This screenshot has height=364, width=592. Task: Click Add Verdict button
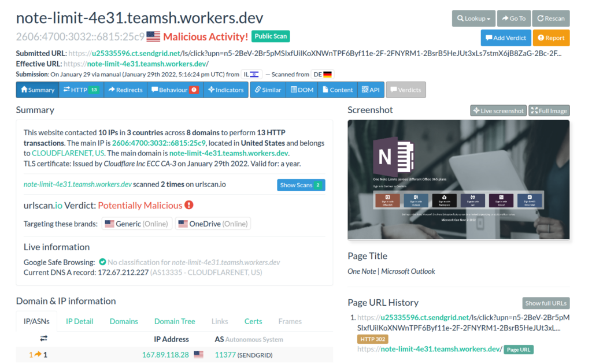point(506,38)
